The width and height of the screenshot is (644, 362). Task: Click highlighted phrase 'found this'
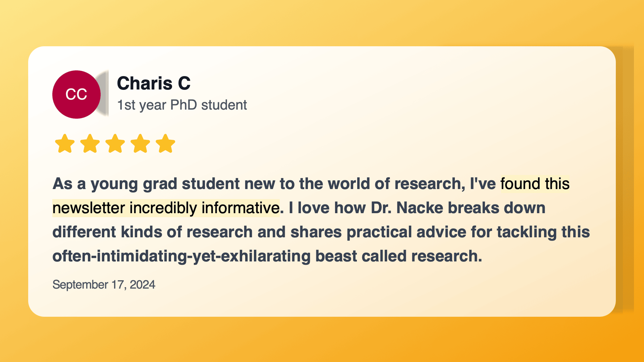(x=535, y=184)
